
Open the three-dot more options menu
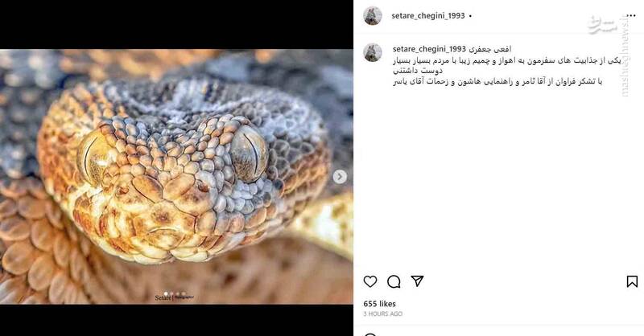pos(631,16)
